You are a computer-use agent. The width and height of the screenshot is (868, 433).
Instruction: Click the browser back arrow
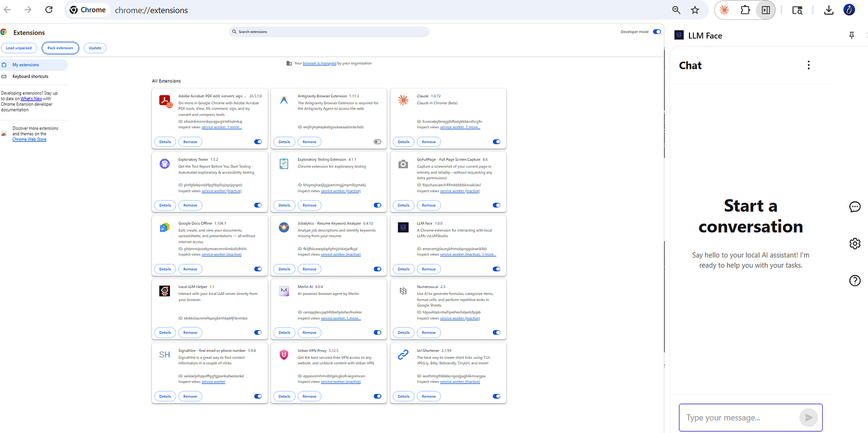pos(7,10)
